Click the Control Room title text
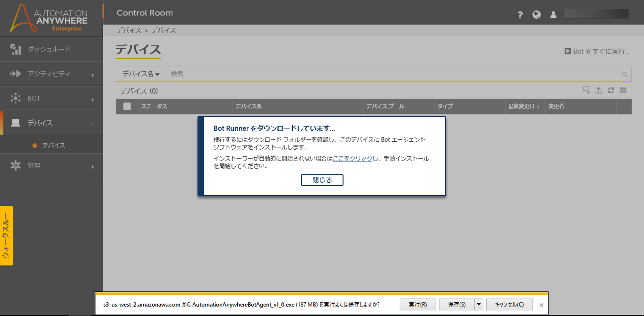The image size is (644, 316). point(145,13)
